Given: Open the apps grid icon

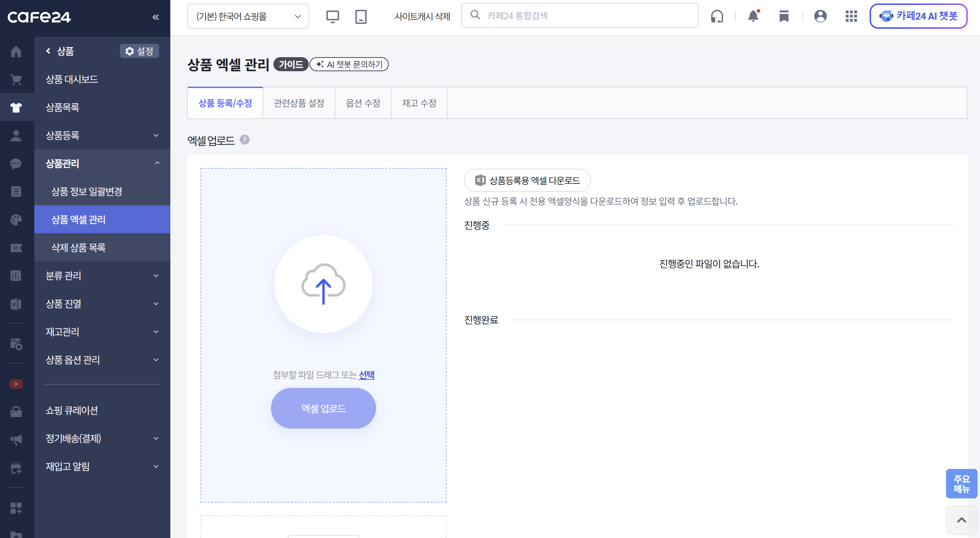Looking at the screenshot, I should [x=851, y=16].
